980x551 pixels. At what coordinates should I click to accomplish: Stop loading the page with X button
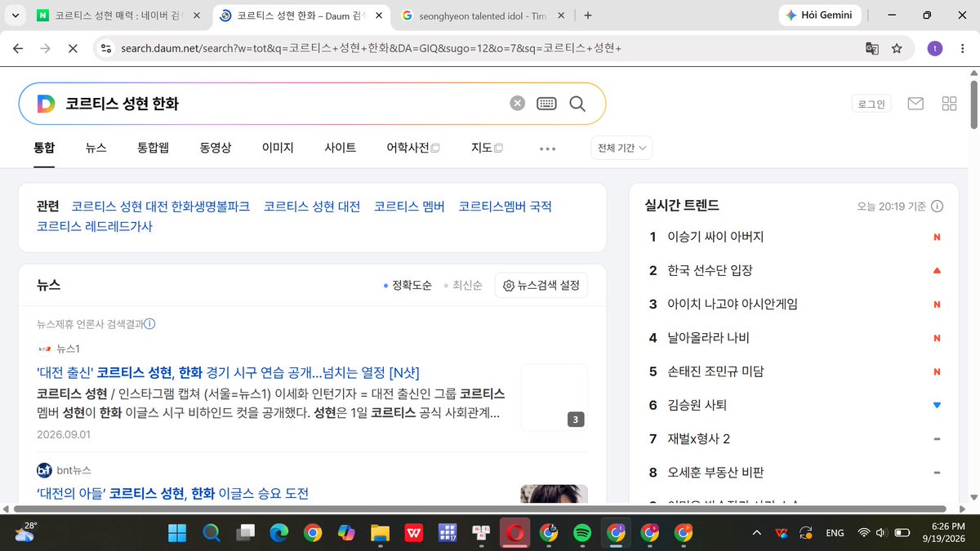point(72,48)
